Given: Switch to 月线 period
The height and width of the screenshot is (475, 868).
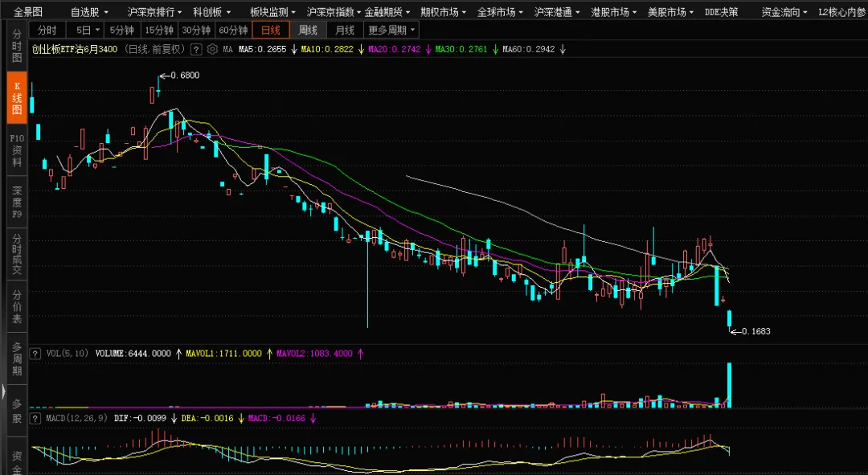Looking at the screenshot, I should point(345,31).
